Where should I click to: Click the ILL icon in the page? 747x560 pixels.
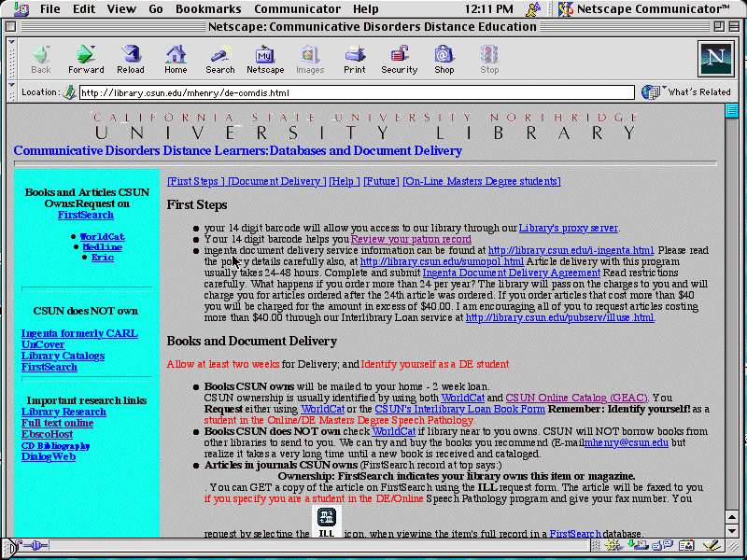(x=326, y=522)
